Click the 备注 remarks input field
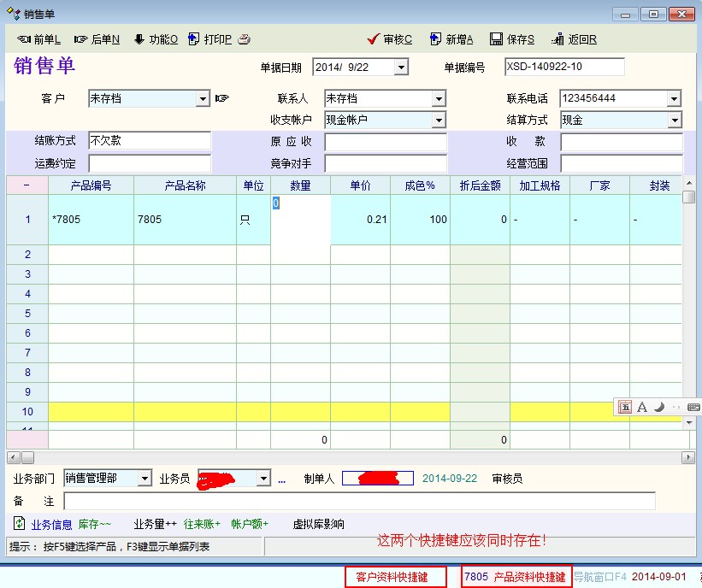The image size is (702, 588). tap(359, 501)
